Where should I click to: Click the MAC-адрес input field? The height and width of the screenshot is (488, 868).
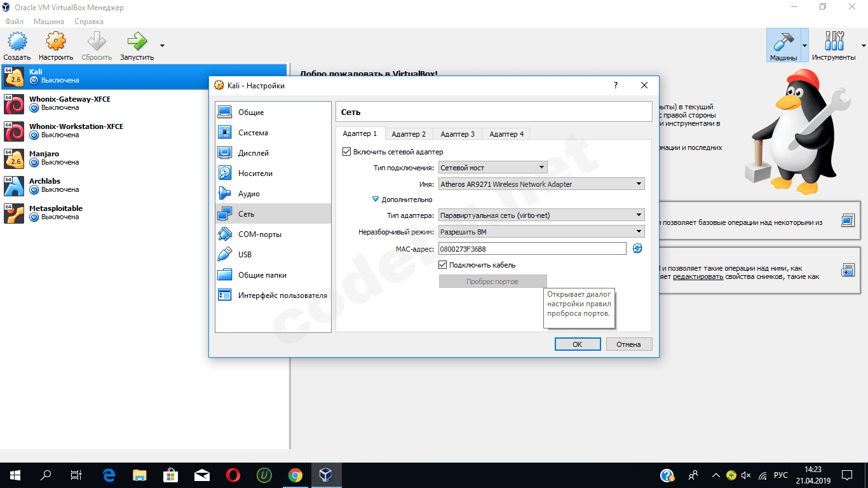click(532, 248)
